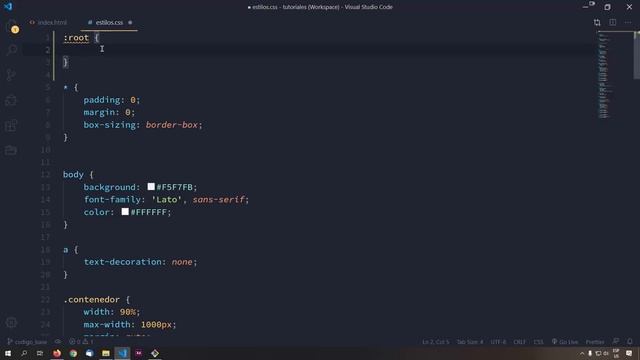Screen dimensions: 640x360
Task: Click the codigo_base branch in status bar
Action: 27,342
